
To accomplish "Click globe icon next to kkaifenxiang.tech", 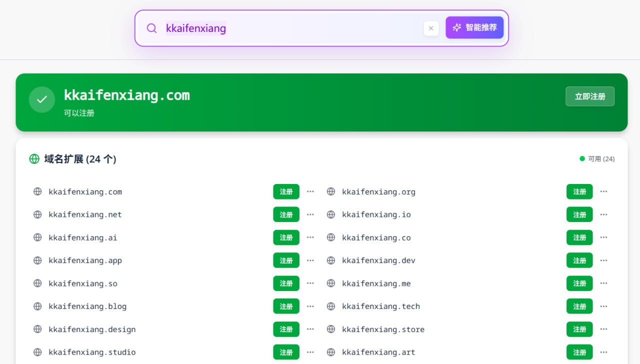I will (331, 306).
